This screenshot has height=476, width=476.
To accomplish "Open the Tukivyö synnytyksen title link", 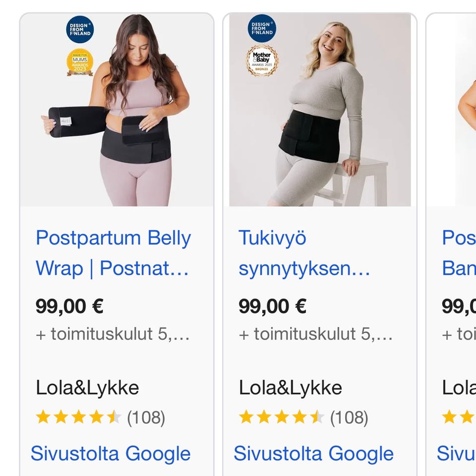I will point(304,253).
